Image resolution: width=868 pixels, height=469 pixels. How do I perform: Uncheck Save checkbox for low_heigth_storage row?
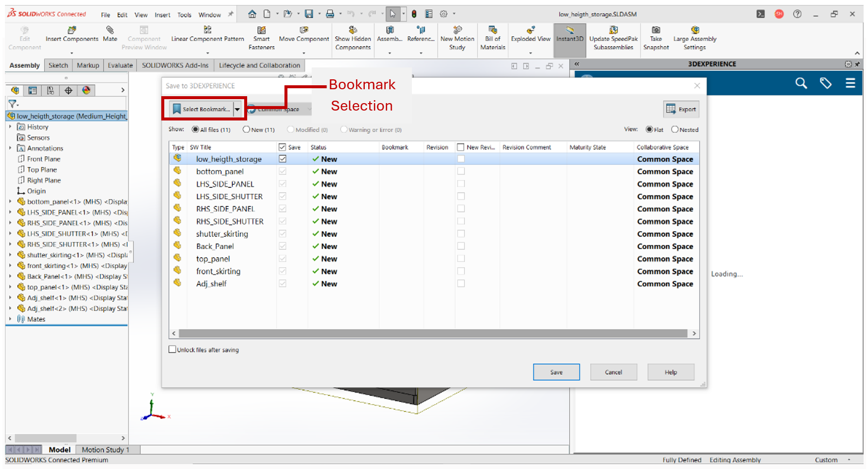coord(282,159)
